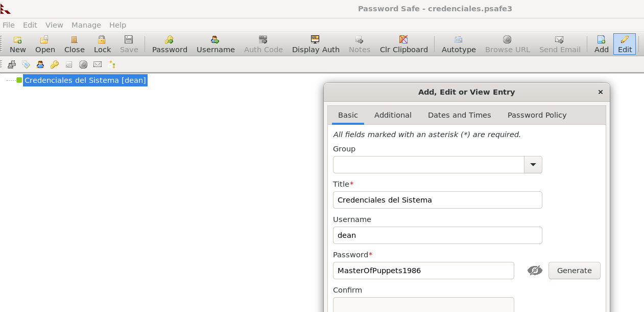
Task: Copy username with the Username toolbar icon
Action: (216, 40)
